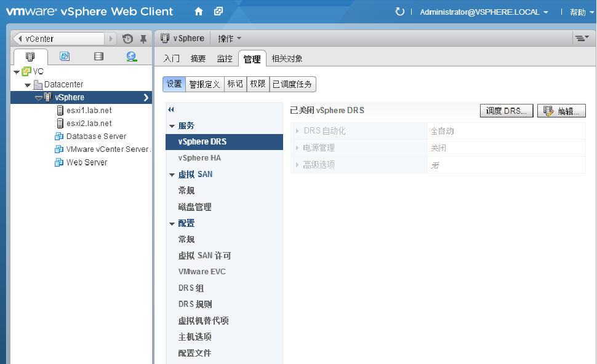The image size is (597, 364).
Task: Go to the Home icon in header
Action: point(198,12)
